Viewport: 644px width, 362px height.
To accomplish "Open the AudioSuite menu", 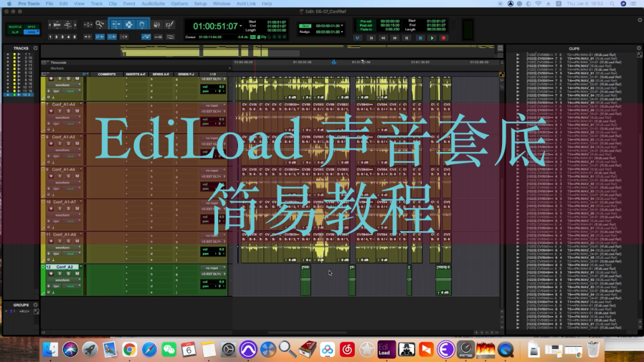I will pyautogui.click(x=153, y=4).
